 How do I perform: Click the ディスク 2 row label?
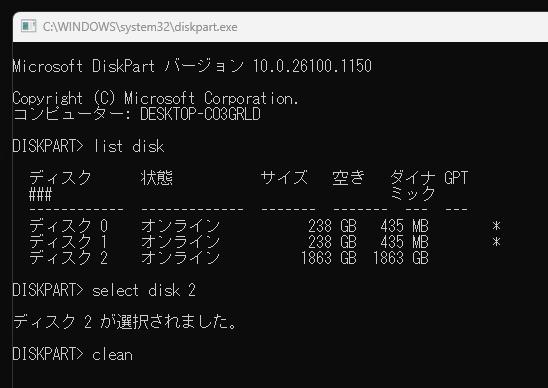click(68, 258)
